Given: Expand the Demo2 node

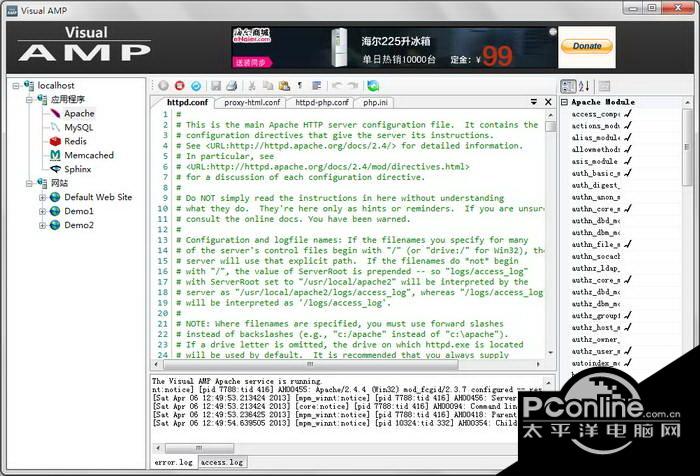Looking at the screenshot, I should click(42, 225).
